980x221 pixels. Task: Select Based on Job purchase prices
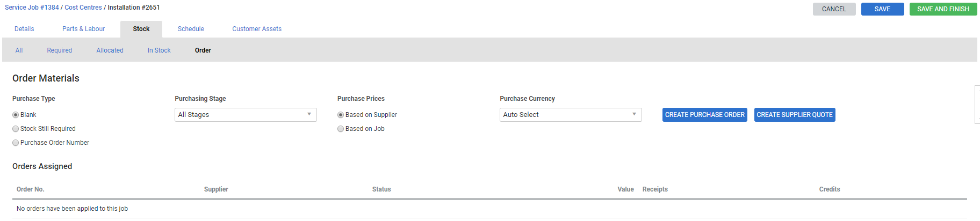(x=341, y=129)
